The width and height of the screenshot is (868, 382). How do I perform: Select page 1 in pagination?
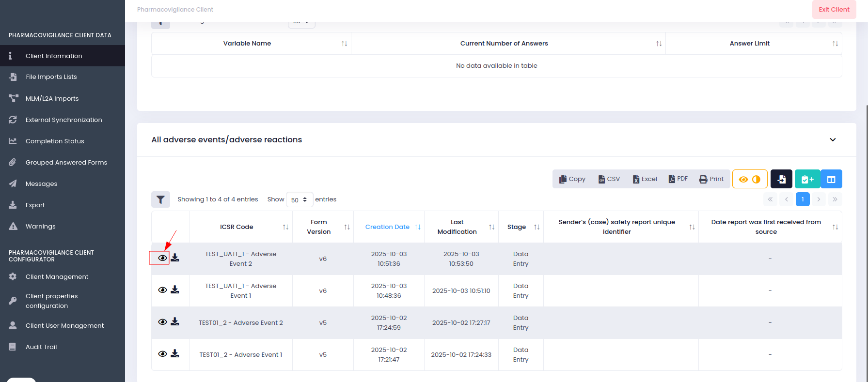[x=803, y=199]
